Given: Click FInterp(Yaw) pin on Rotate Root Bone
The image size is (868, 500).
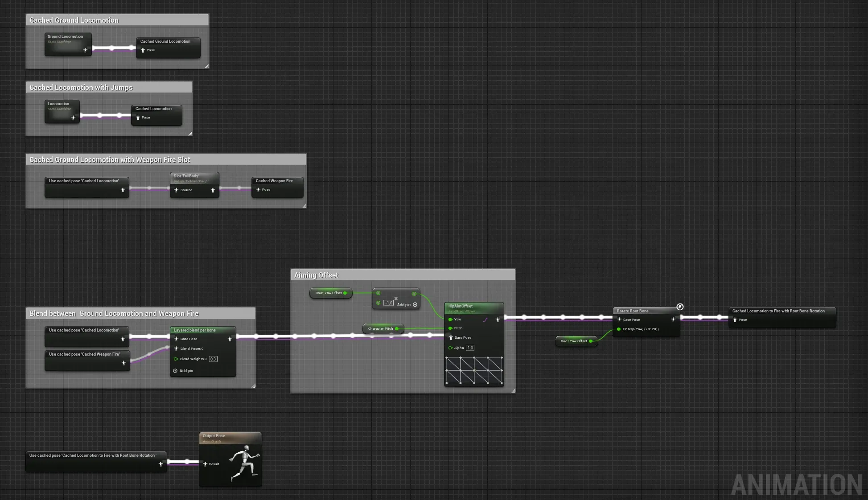Looking at the screenshot, I should click(x=619, y=329).
